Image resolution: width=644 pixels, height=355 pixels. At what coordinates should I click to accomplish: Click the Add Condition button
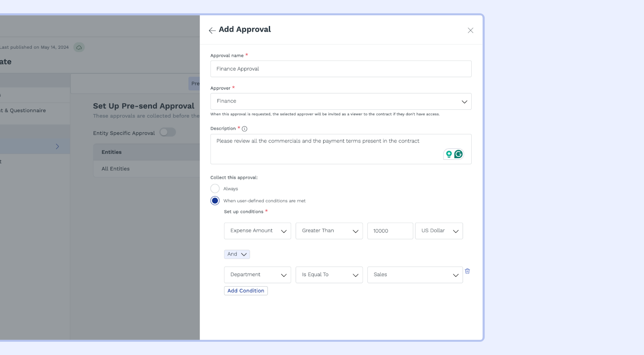pos(246,291)
